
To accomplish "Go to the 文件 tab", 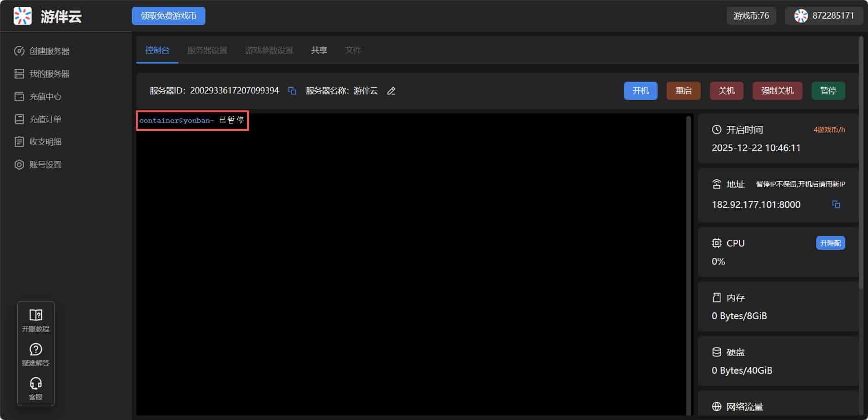I will click(353, 50).
